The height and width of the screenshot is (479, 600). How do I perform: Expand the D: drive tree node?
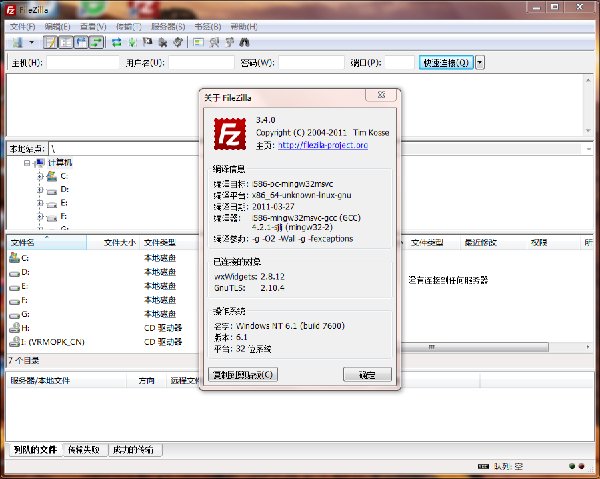tap(40, 190)
